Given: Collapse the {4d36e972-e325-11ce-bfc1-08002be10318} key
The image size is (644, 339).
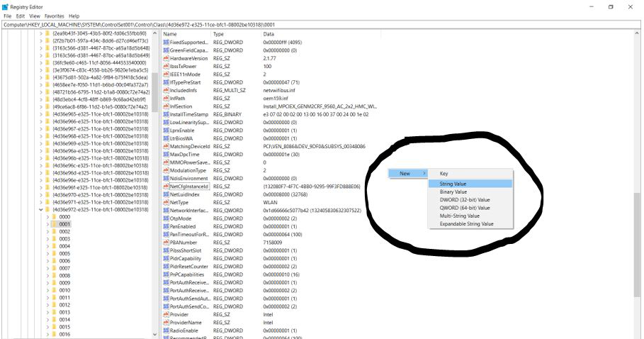Looking at the screenshot, I should tap(40, 210).
